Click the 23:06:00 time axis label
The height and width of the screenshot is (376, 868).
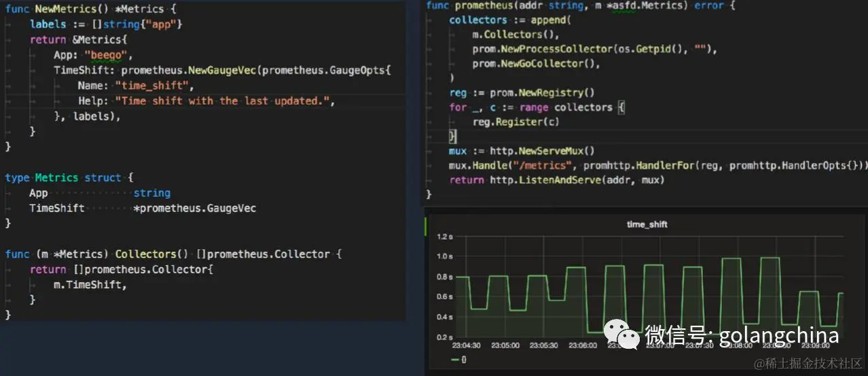pos(583,345)
